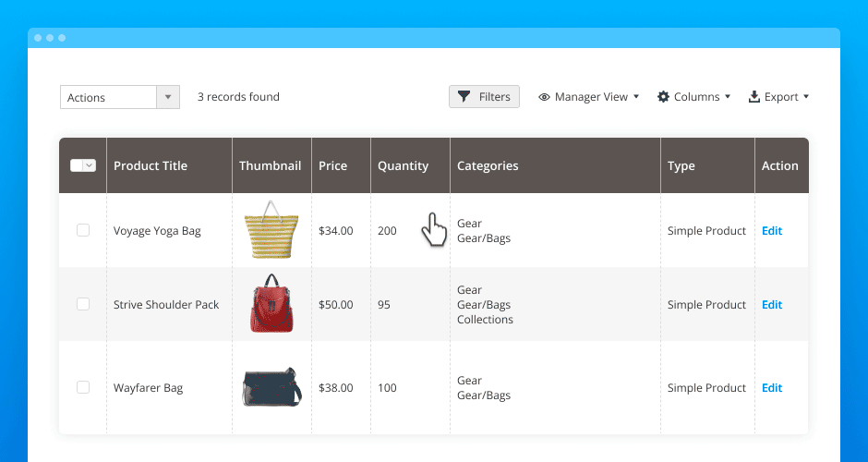Click the Price column header
Image resolution: width=868 pixels, height=462 pixels.
coord(332,166)
